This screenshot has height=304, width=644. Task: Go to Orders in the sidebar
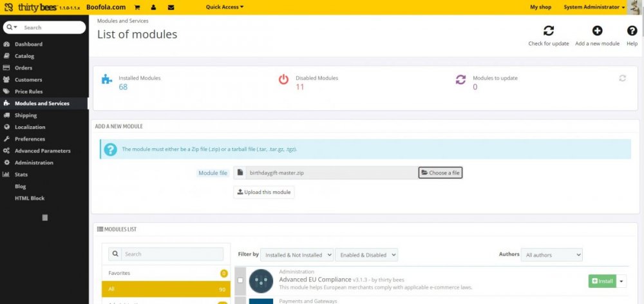23,68
